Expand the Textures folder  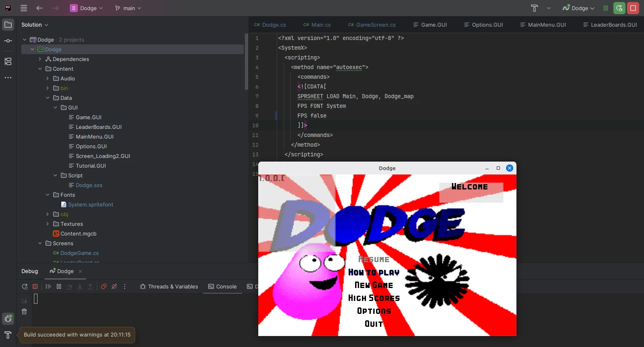pos(48,224)
